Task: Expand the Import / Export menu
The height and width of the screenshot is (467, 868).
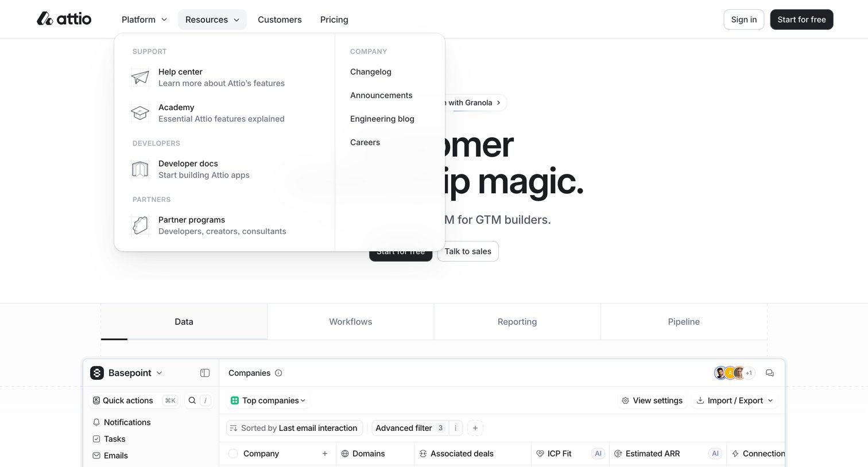Action: 735,400
